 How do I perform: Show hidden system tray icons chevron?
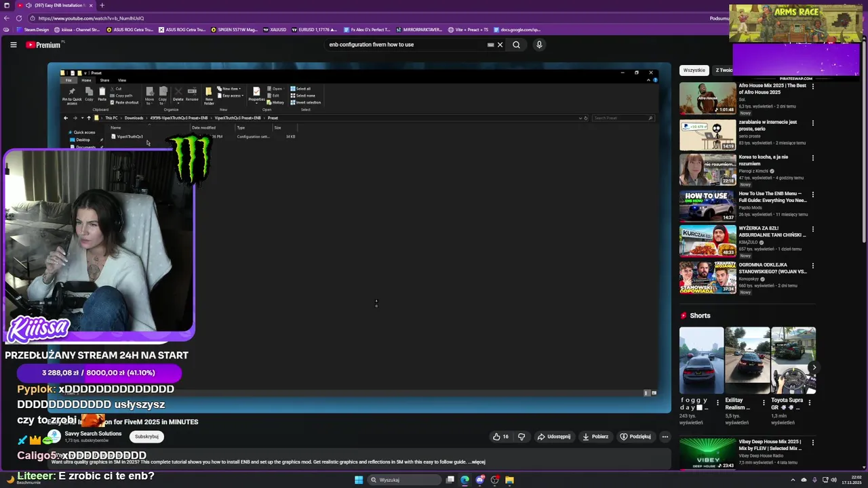pyautogui.click(x=794, y=480)
